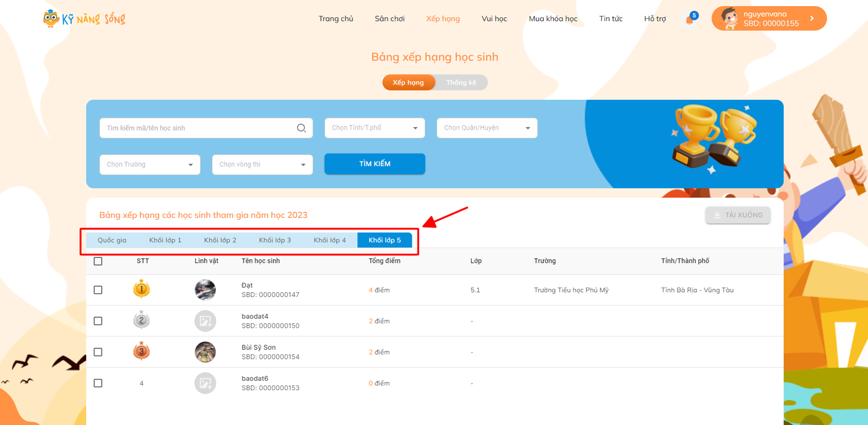Click the bronze third-place medal icon
868x425 pixels.
coord(141,352)
